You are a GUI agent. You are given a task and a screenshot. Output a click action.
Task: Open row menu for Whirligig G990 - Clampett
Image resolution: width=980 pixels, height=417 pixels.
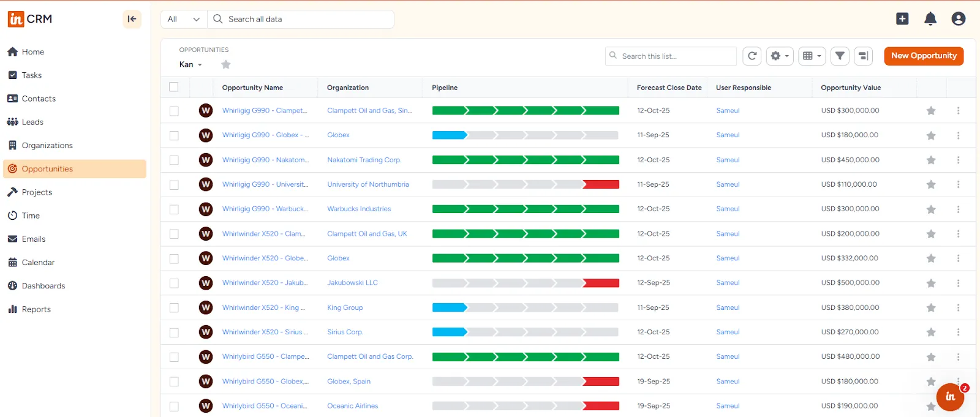[x=959, y=111]
